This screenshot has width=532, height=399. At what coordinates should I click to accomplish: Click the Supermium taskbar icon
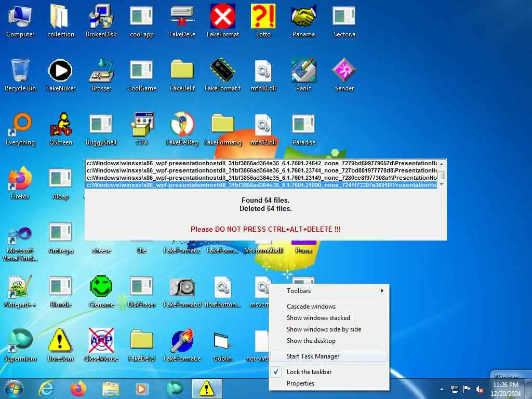tap(175, 389)
